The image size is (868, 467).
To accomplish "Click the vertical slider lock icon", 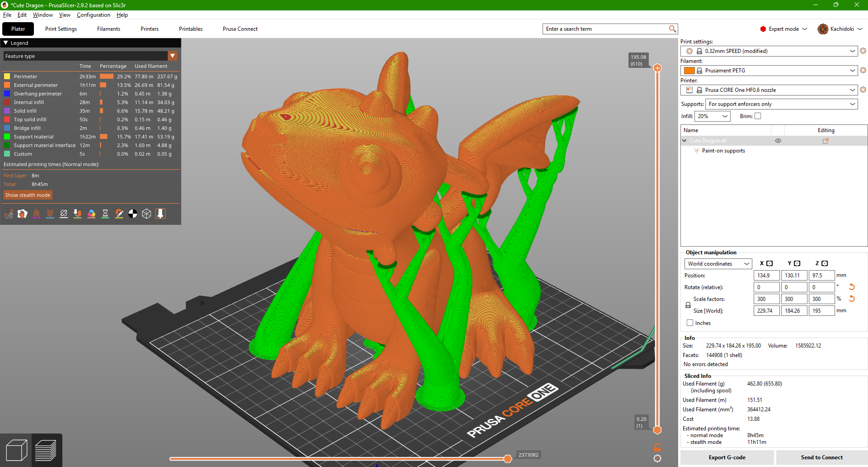I will (657, 448).
